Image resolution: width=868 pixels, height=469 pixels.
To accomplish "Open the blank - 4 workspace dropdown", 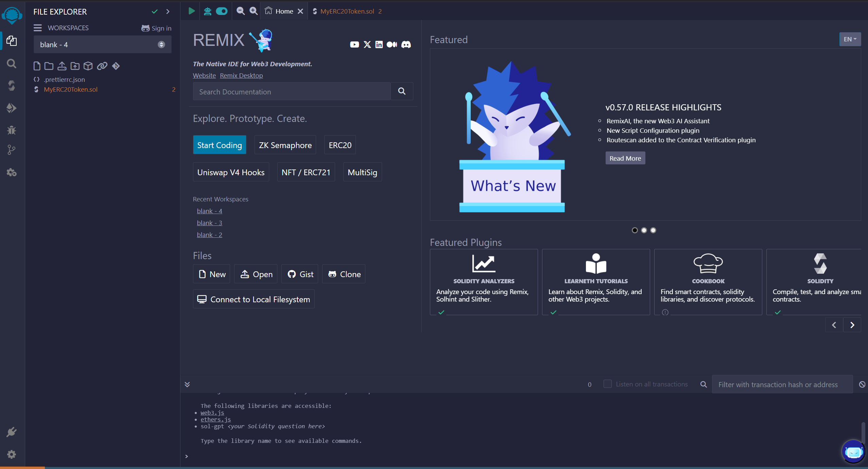I will point(102,44).
